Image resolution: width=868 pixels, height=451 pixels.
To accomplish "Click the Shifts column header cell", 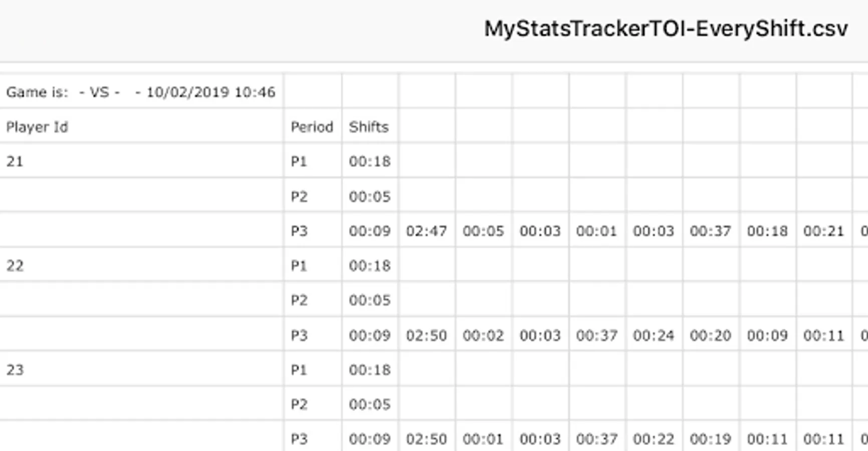I will [x=369, y=127].
